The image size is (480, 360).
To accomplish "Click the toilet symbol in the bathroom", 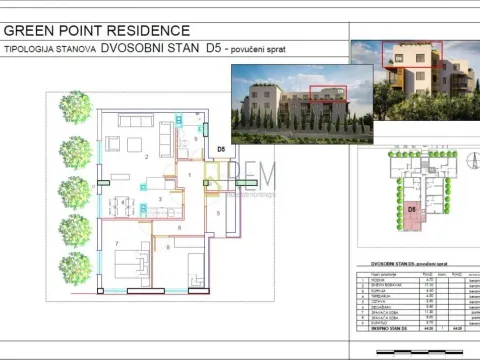I will [183, 143].
